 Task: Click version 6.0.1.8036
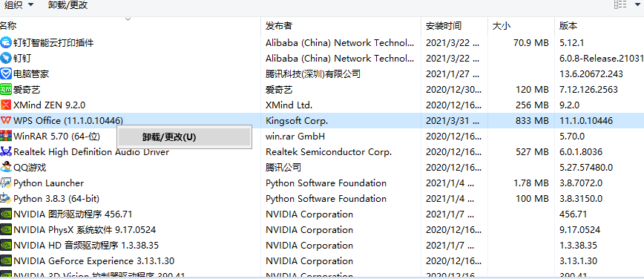581,151
